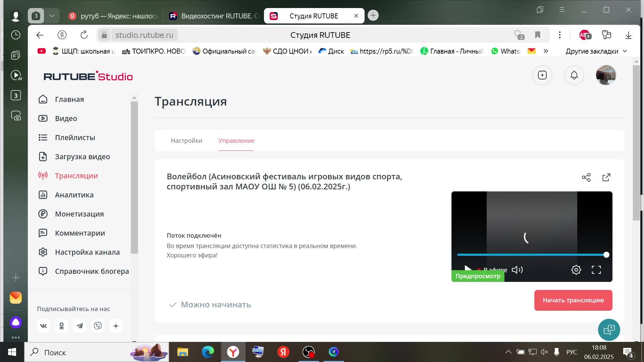
Task: Expand the tab group chevron
Action: (x=52, y=16)
